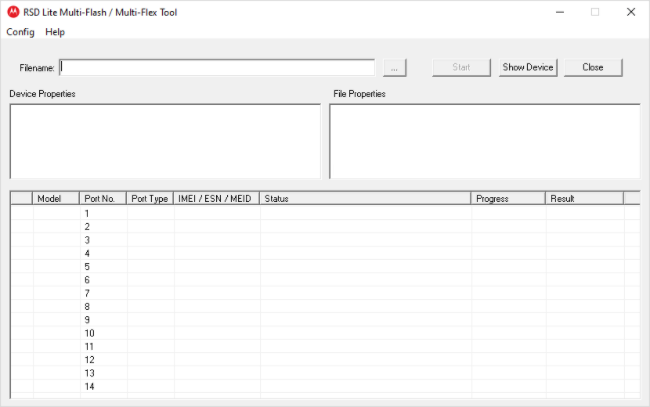Click the Status column header

365,199
